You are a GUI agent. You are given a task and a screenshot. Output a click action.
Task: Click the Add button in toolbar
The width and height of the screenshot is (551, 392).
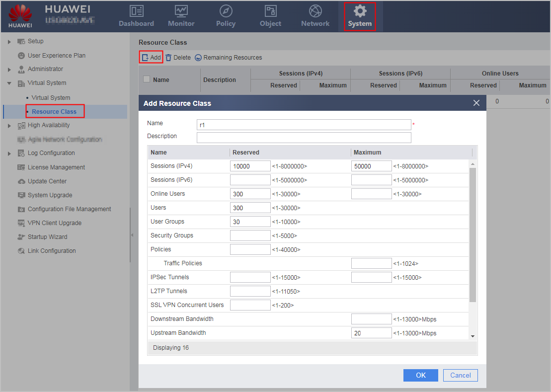151,58
